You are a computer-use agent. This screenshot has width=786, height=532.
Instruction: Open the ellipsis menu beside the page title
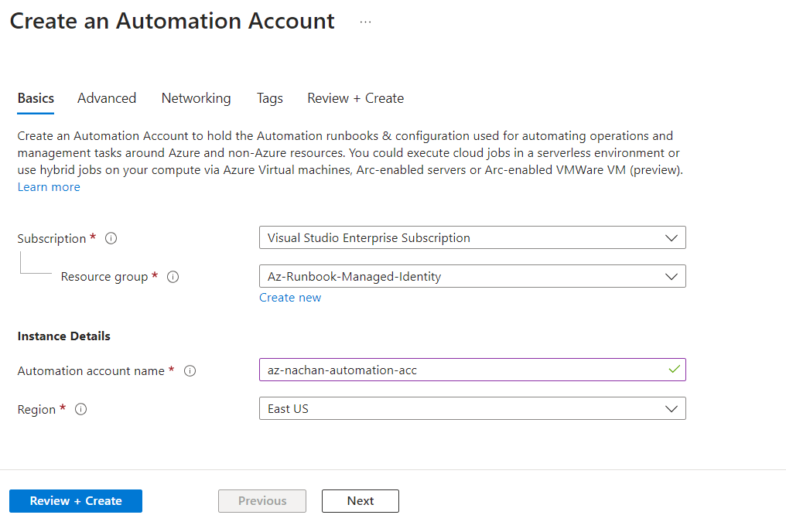click(365, 22)
